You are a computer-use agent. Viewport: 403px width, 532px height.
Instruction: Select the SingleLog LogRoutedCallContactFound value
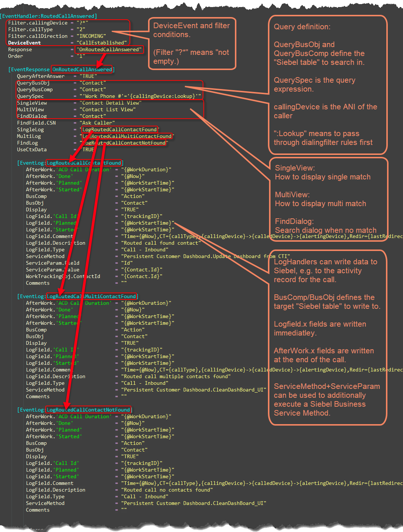point(119,129)
